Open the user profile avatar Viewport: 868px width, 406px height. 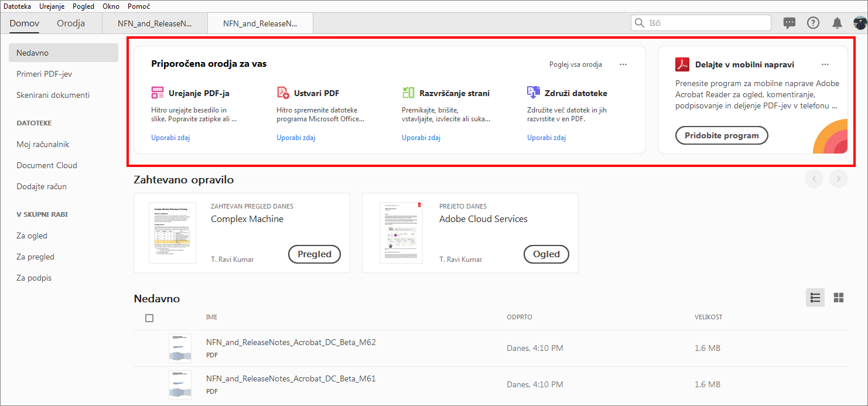(x=860, y=23)
